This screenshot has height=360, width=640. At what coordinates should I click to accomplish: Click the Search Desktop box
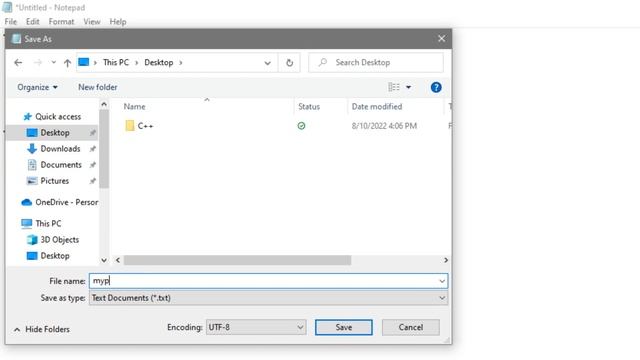coord(376,62)
